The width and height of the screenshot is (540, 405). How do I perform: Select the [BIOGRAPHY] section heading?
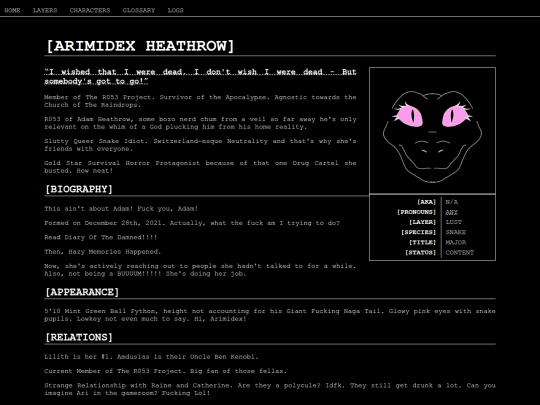pos(79,189)
